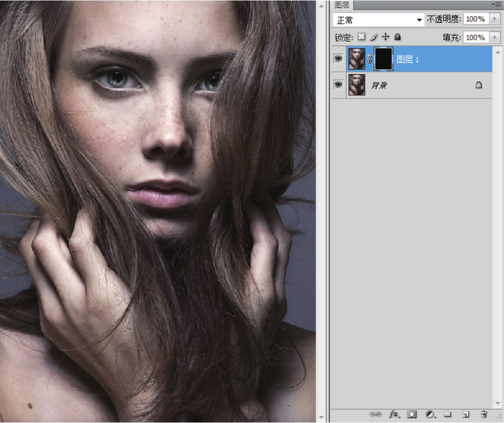Click the delete layer trash icon
The width and height of the screenshot is (504, 423).
coord(483,414)
